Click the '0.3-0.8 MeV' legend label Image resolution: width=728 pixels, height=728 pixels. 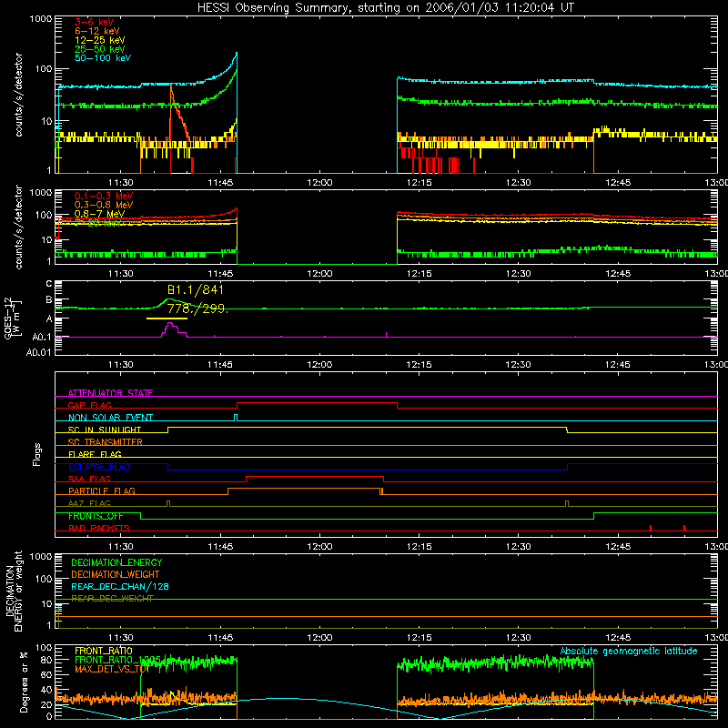pyautogui.click(x=104, y=205)
